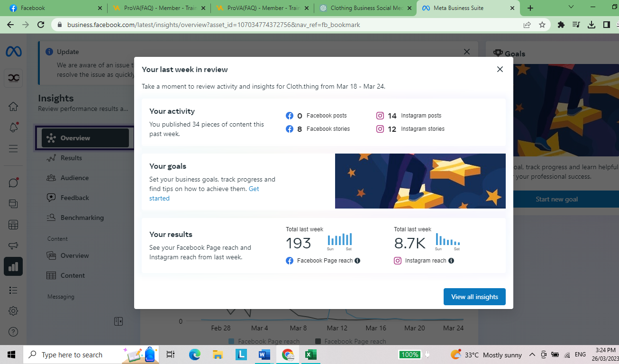Open Microsoft Edge from taskbar
619x364 pixels.
[195, 355]
